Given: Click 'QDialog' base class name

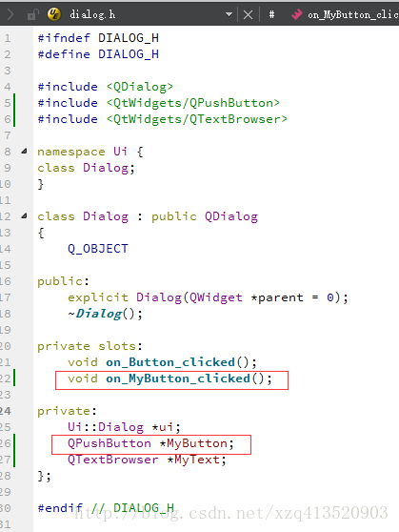Looking at the screenshot, I should click(231, 216).
